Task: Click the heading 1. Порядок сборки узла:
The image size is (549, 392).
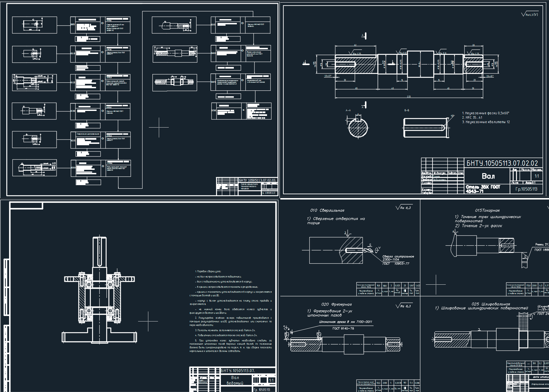Action: 208,271
